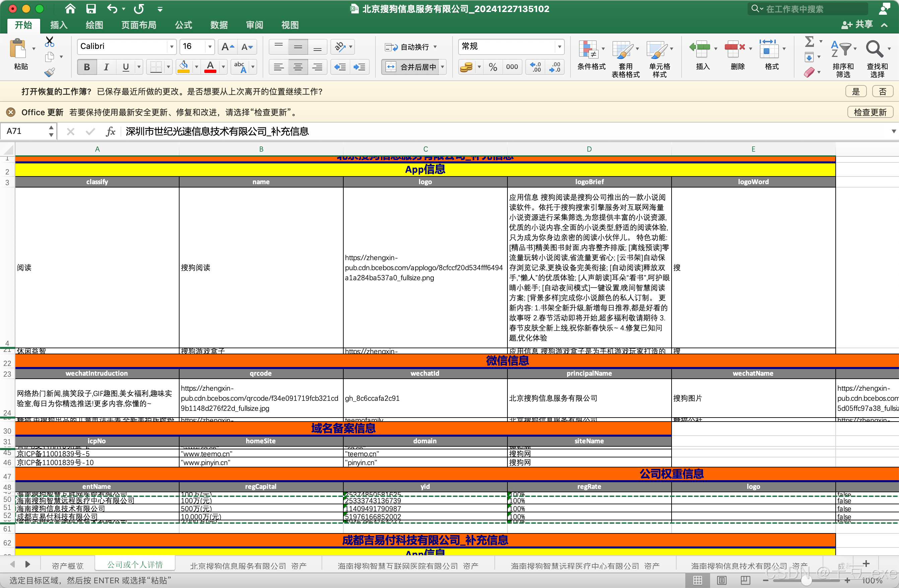The width and height of the screenshot is (899, 588).
Task: Click the 检查更新 button
Action: tap(870, 112)
